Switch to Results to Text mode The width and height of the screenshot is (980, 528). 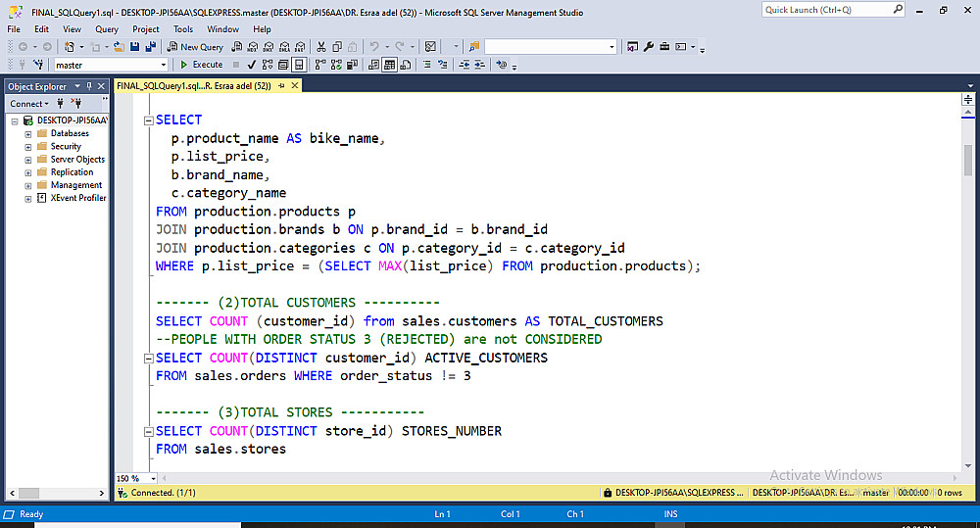pyautogui.click(x=373, y=65)
